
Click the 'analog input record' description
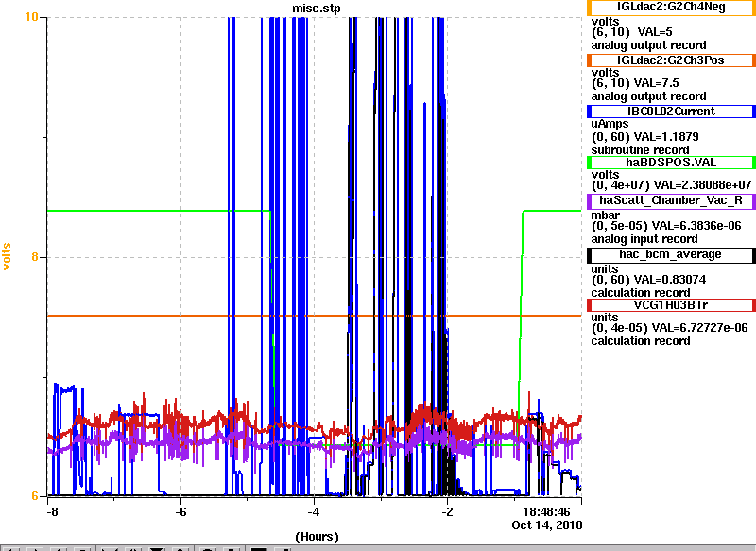point(644,239)
